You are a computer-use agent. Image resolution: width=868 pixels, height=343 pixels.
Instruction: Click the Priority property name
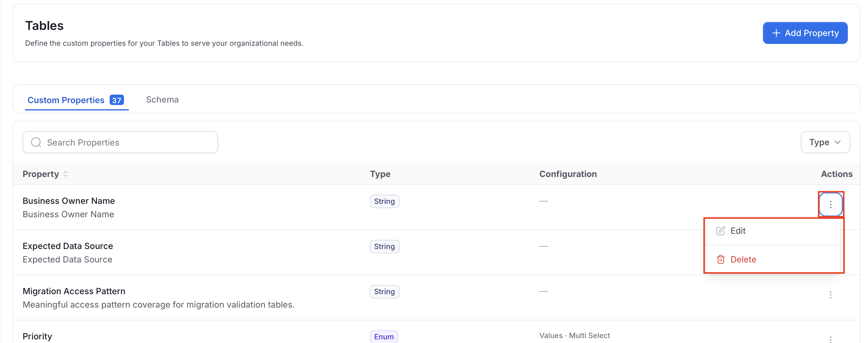click(37, 336)
